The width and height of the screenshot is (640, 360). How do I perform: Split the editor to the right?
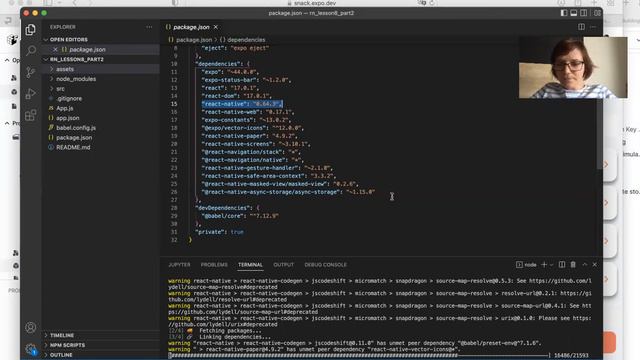pos(581,27)
